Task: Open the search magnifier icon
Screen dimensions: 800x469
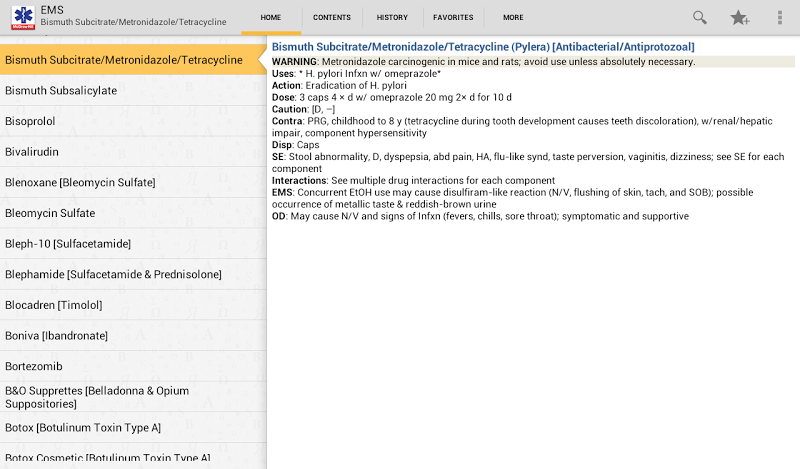Action: coord(699,17)
